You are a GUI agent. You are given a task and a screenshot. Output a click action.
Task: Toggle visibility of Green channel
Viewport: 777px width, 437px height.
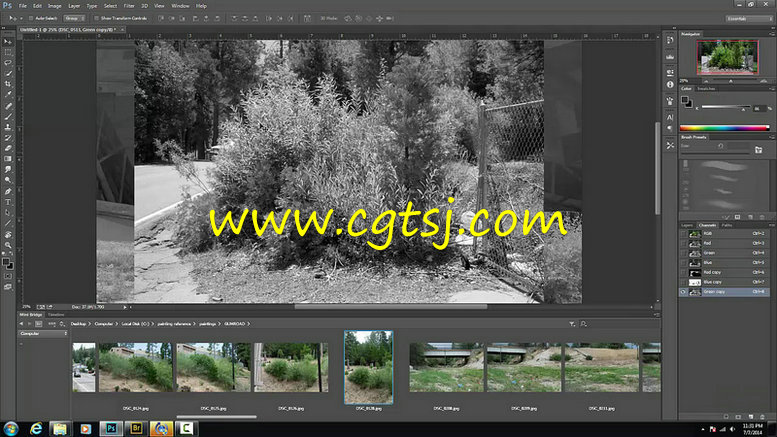(683, 253)
